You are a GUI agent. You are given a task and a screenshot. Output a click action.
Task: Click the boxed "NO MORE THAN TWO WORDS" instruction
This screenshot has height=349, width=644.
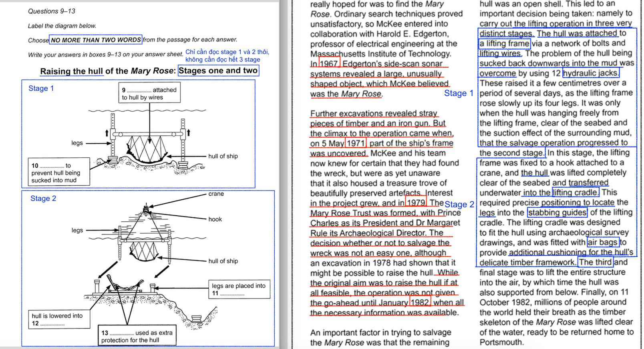(x=96, y=40)
